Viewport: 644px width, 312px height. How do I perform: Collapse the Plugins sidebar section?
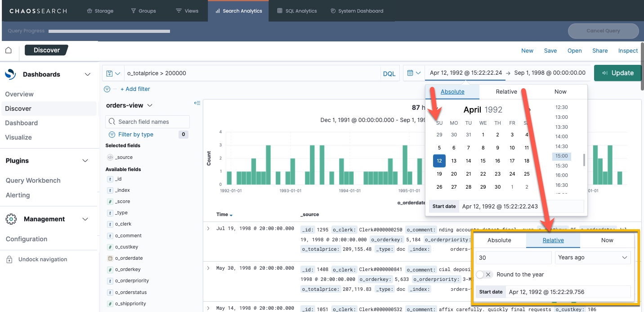pos(86,161)
